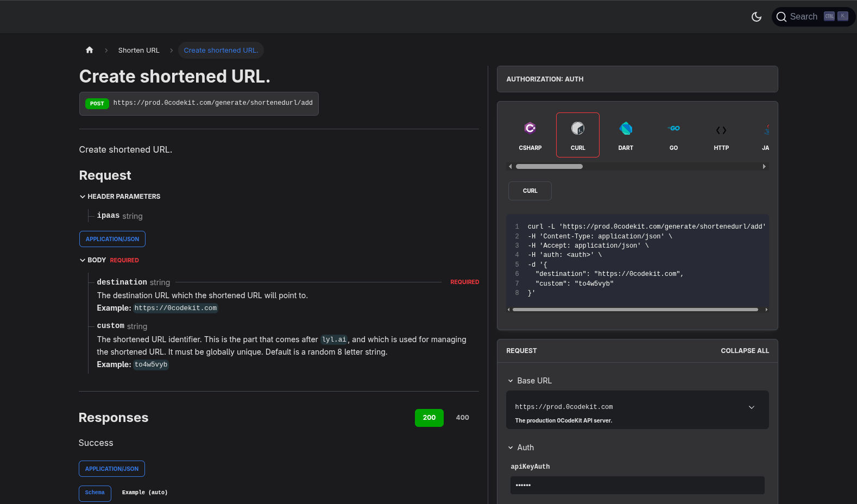Screen dimensions: 857x504
Task: Click code block horizontal scrollbar
Action: 635,310
